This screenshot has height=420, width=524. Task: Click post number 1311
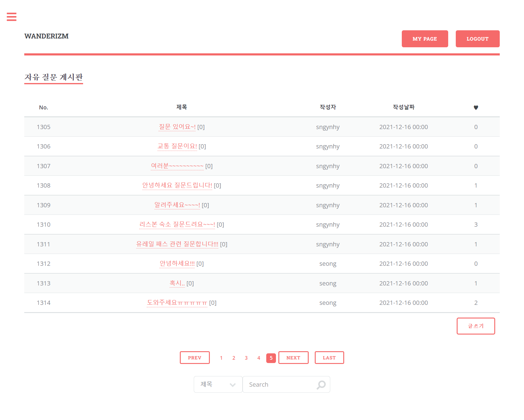pyautogui.click(x=44, y=244)
